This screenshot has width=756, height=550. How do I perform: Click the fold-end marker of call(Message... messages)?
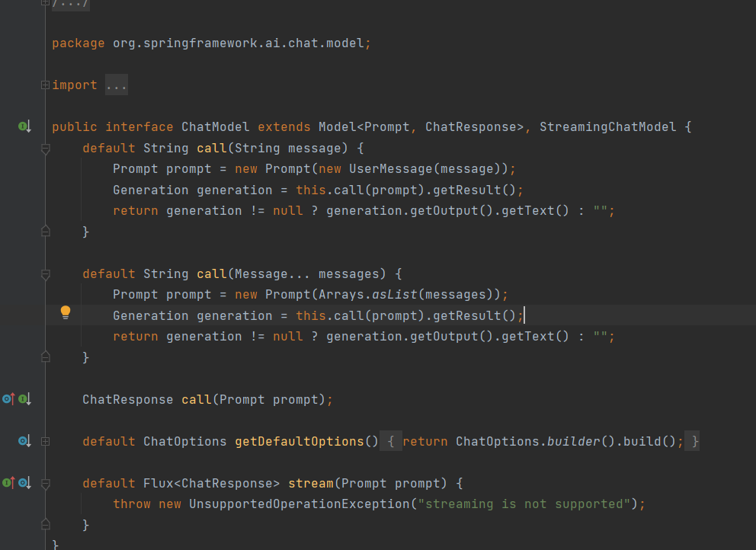click(45, 357)
